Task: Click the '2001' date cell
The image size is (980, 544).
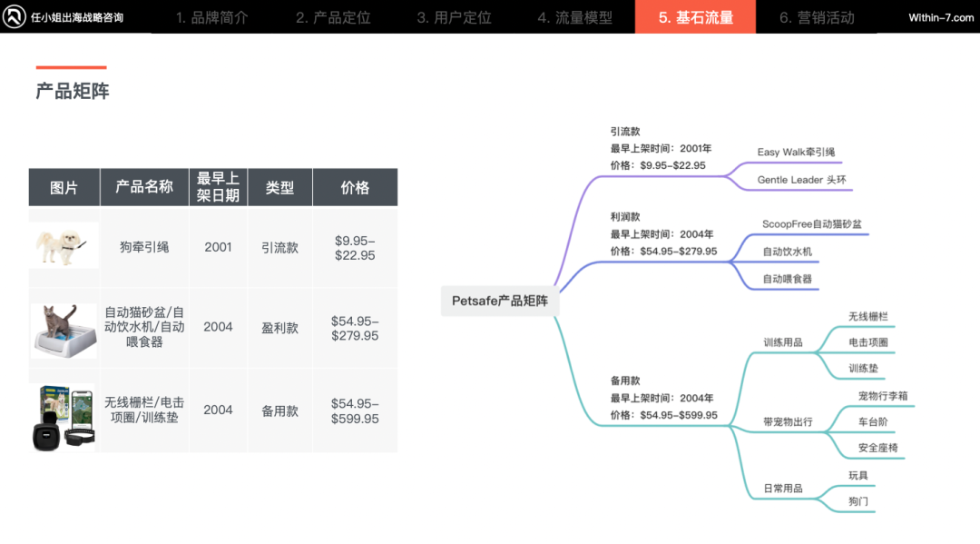Action: [x=218, y=247]
